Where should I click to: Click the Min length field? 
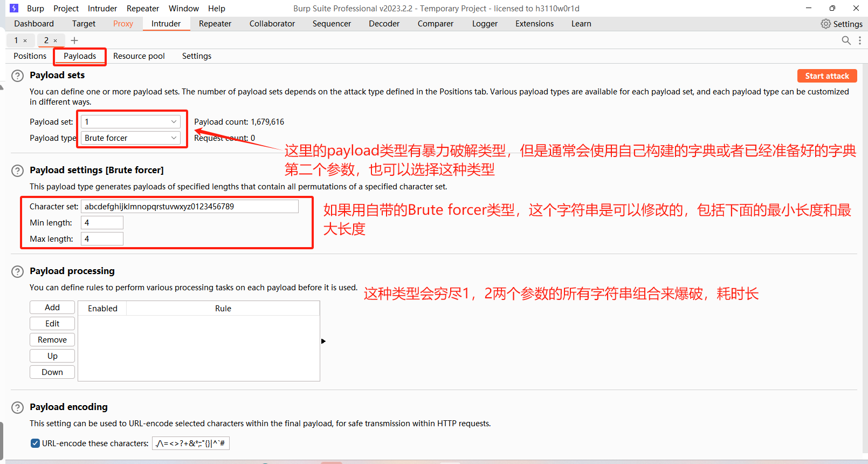click(102, 223)
